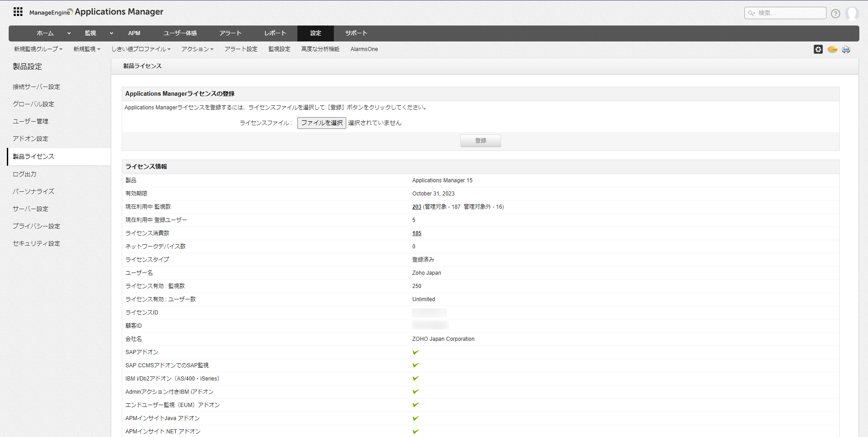868x437 pixels.
Task: Open the APM tab
Action: tap(134, 33)
